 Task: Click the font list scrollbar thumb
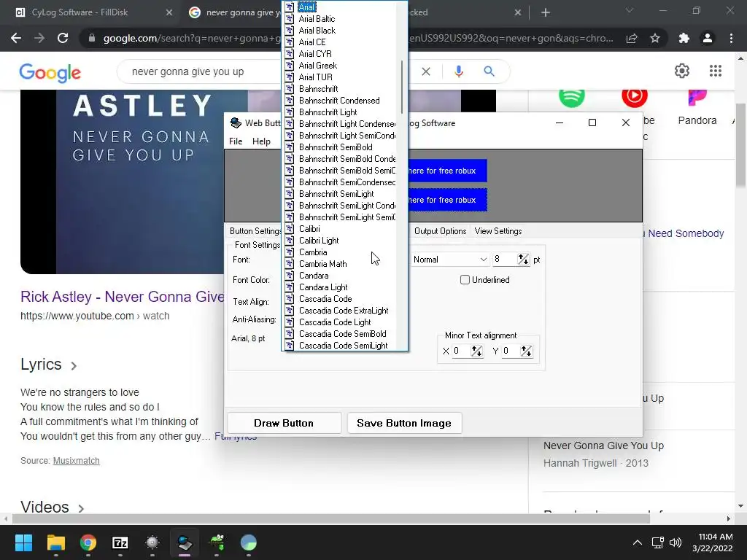coord(402,87)
